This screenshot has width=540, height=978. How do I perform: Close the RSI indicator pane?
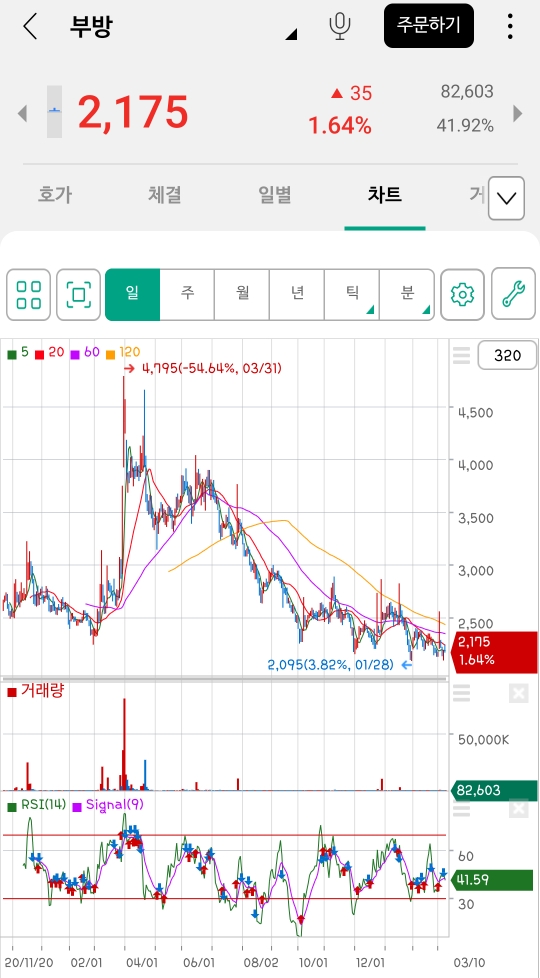[x=519, y=810]
